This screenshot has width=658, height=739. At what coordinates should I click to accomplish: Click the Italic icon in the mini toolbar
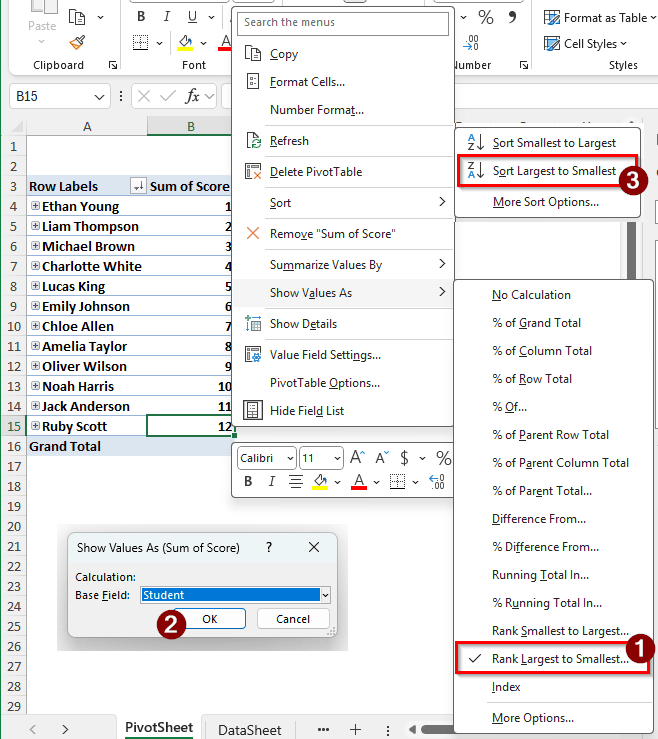point(271,482)
